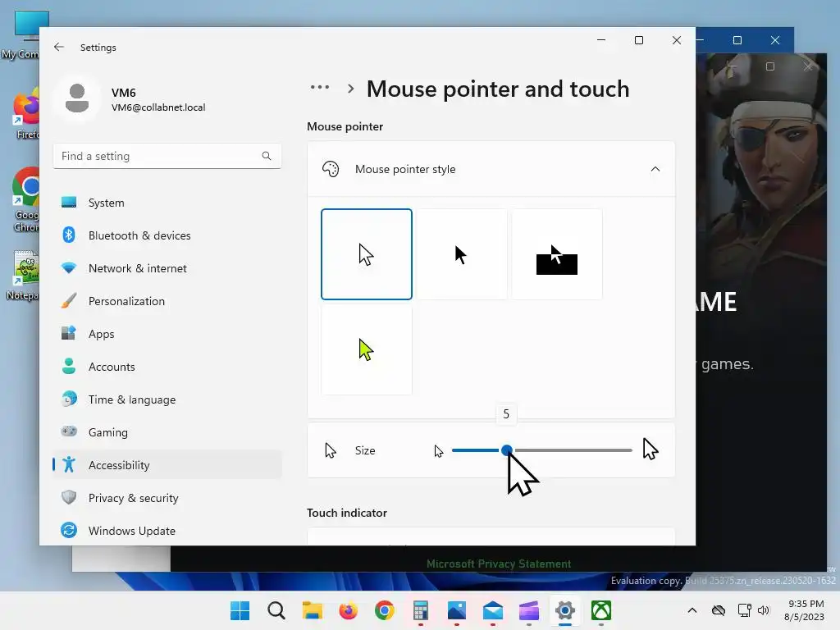Screen dimensions: 840x630
Task: Open Time & language settings
Action: pos(167,399)
